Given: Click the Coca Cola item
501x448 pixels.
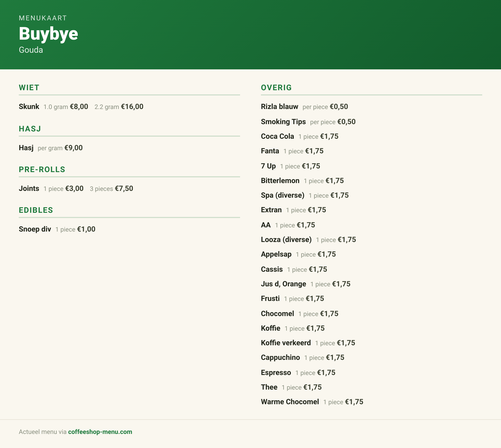Looking at the screenshot, I should coord(277,136).
